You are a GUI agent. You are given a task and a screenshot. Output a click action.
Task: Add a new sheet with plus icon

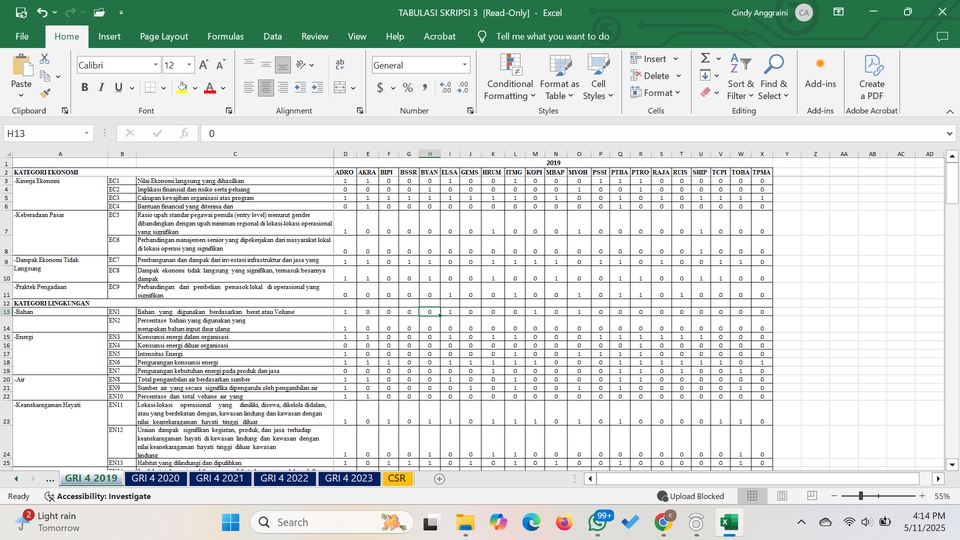click(439, 479)
